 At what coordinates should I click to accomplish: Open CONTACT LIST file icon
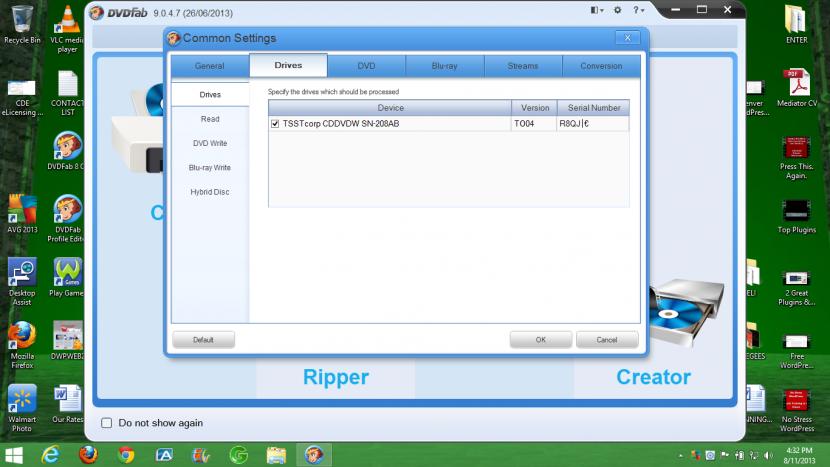(67, 93)
